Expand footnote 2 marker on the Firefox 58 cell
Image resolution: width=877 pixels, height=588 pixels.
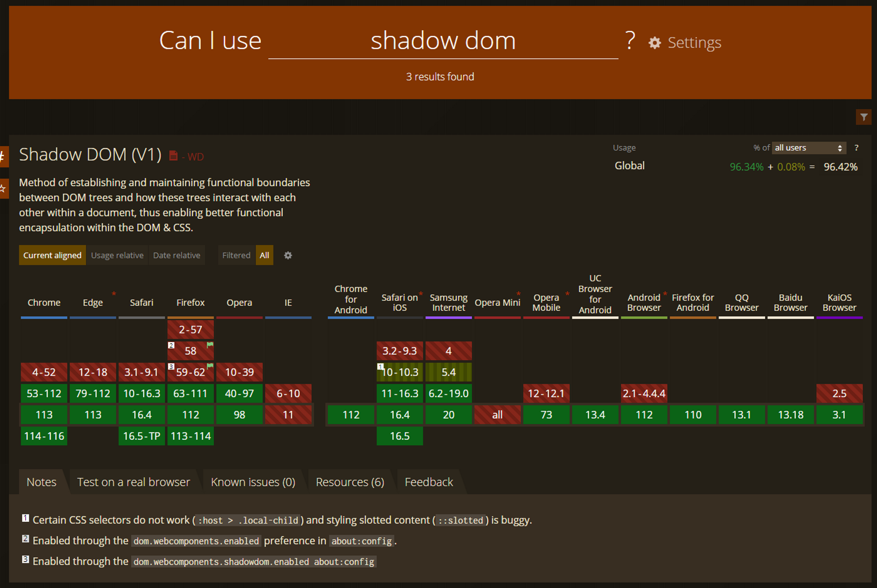171,345
